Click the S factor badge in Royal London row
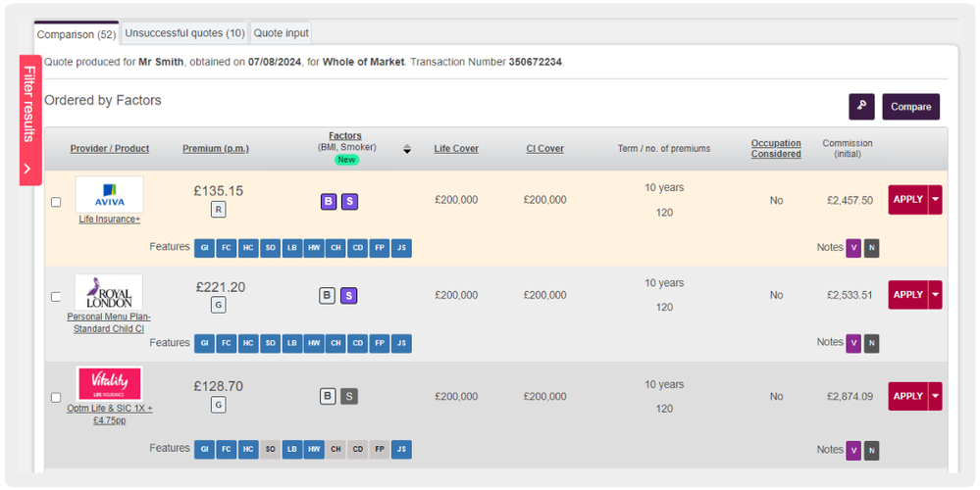The image size is (980, 490). tap(349, 295)
